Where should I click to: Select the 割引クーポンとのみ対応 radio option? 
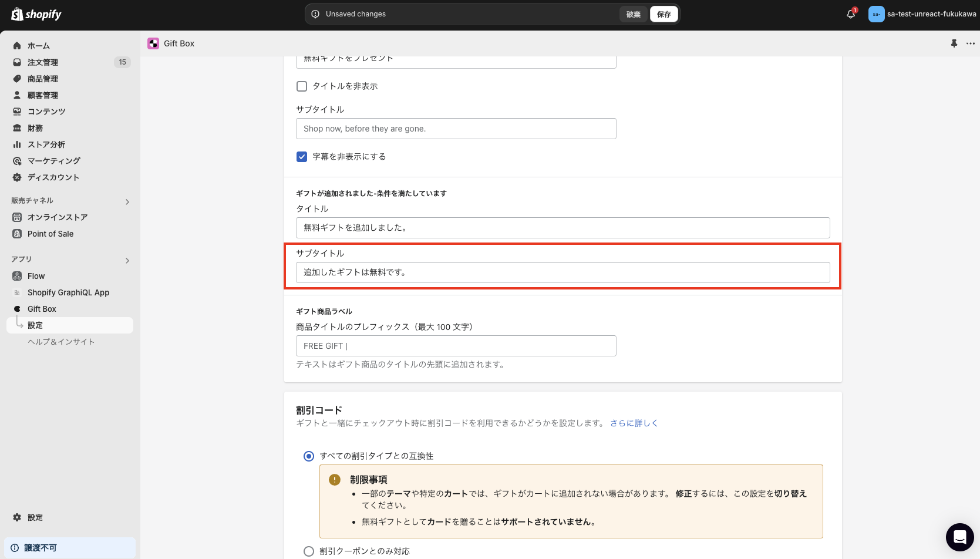tap(308, 551)
